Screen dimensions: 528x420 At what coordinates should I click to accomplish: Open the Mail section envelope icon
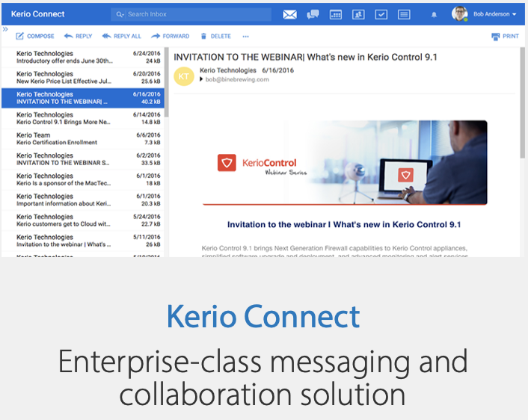point(289,14)
